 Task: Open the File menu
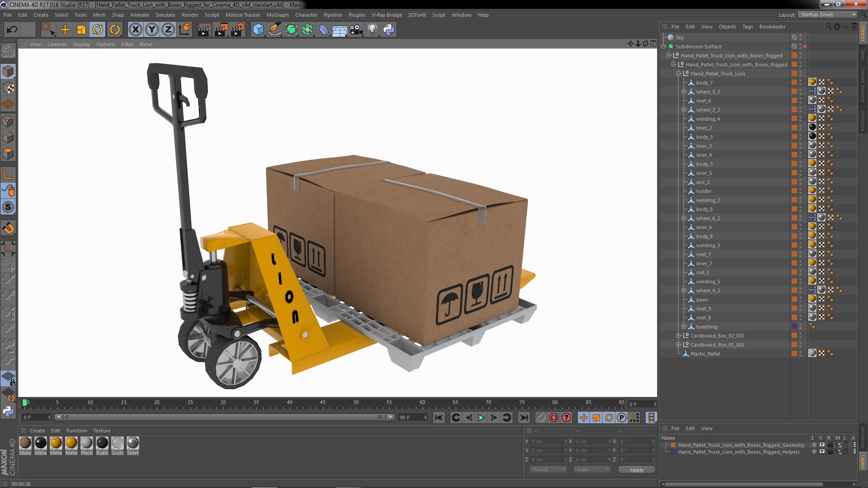pos(8,15)
